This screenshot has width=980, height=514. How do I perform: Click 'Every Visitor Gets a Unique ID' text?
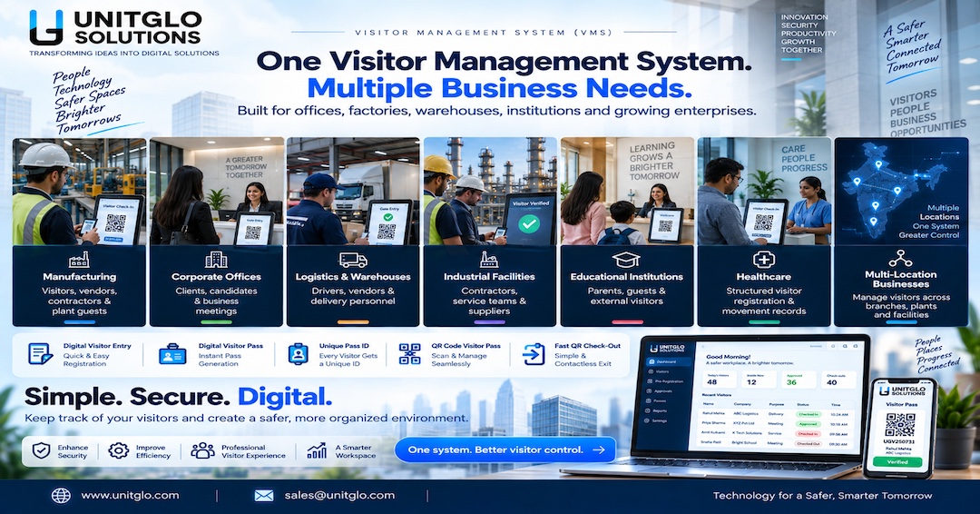(348, 360)
